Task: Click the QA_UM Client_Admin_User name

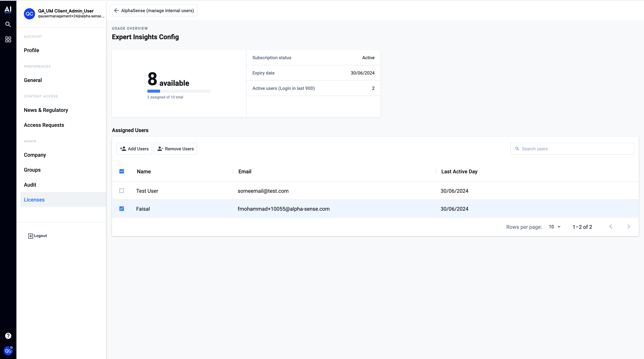Action: [66, 11]
